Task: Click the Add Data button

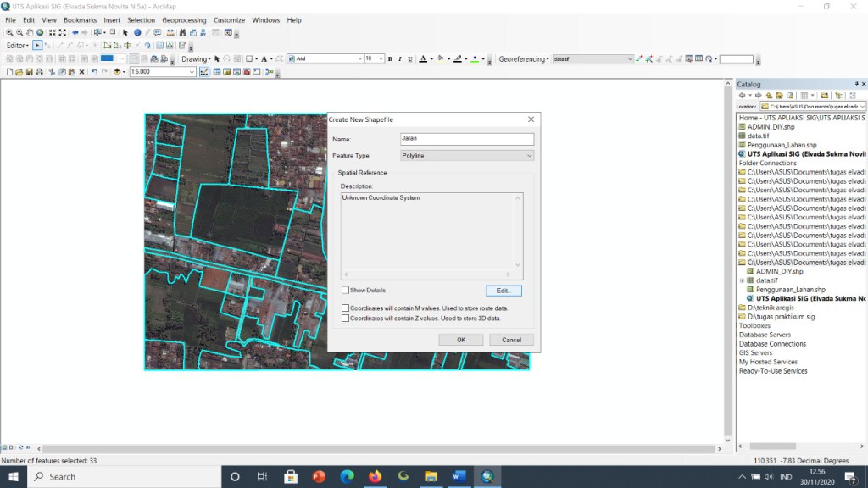Action: 117,72
